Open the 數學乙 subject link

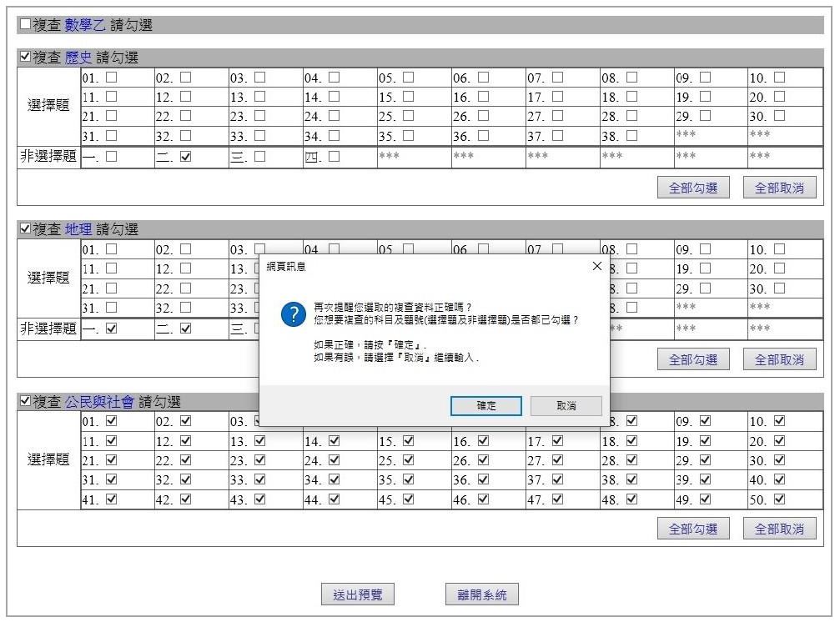pyautogui.click(x=85, y=25)
